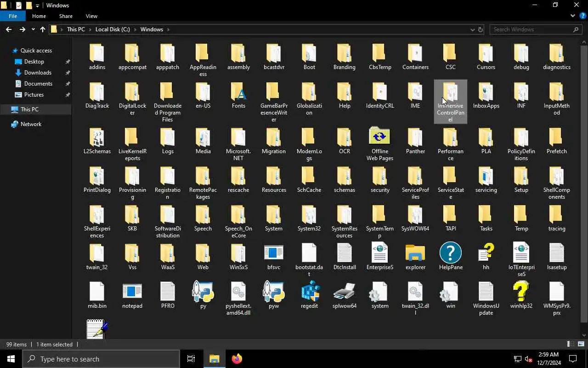The height and width of the screenshot is (368, 588).
Task: Select the pyshellext.amd64.dll file
Action: pos(238,299)
